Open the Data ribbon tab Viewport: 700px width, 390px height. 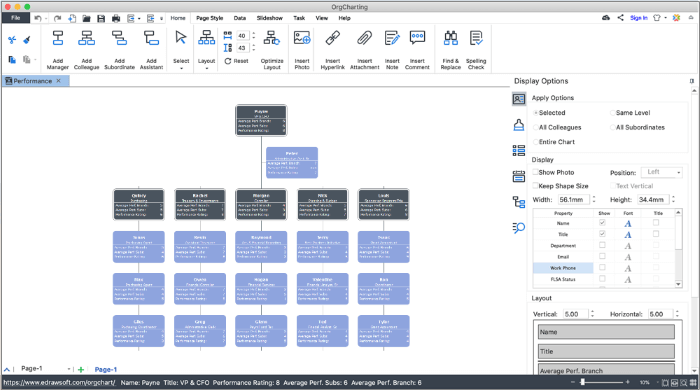click(240, 18)
